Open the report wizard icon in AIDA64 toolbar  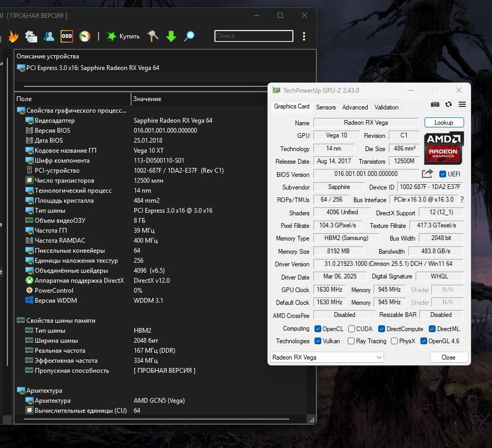(x=31, y=36)
